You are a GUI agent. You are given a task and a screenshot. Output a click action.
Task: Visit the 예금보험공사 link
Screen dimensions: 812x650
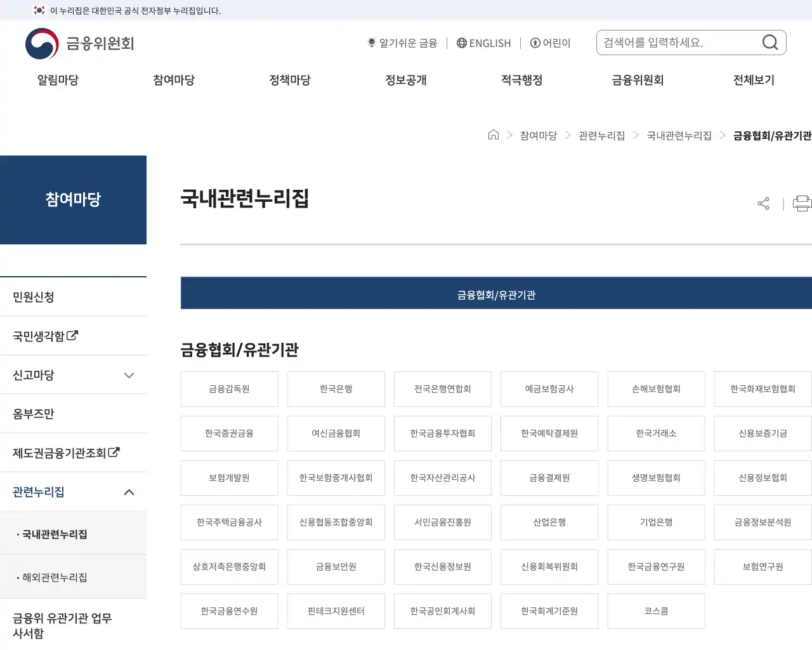(x=549, y=389)
